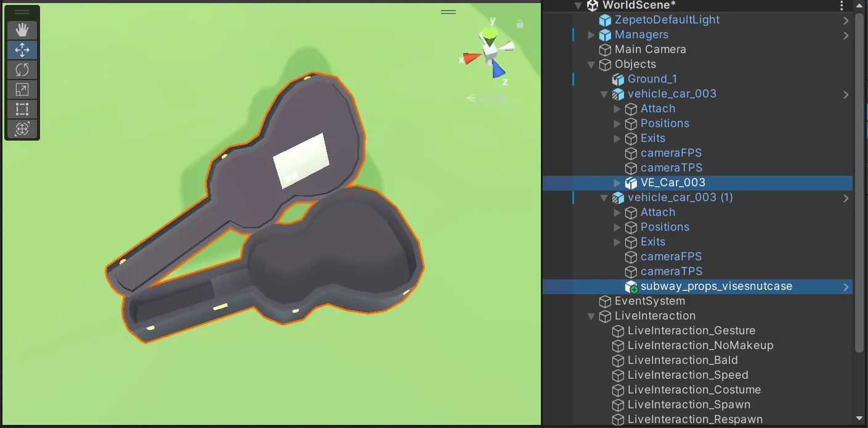This screenshot has width=868, height=428.
Task: Select the Main Camera object
Action: pos(650,49)
